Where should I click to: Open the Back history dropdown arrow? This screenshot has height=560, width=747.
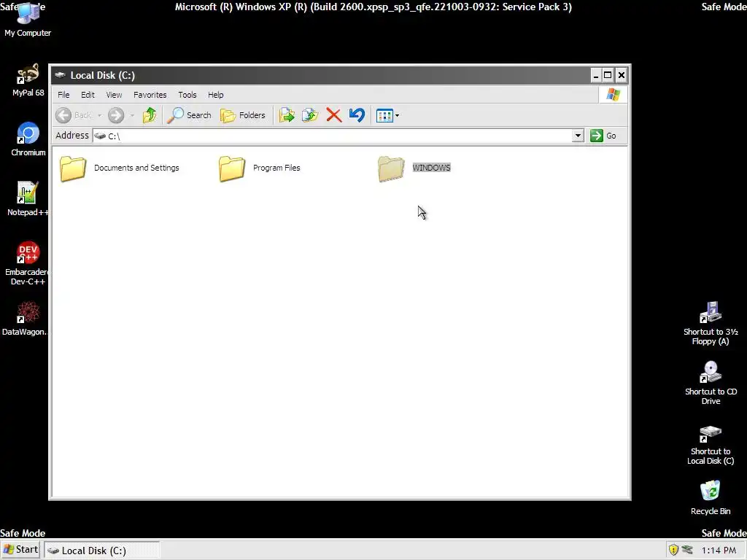99,115
